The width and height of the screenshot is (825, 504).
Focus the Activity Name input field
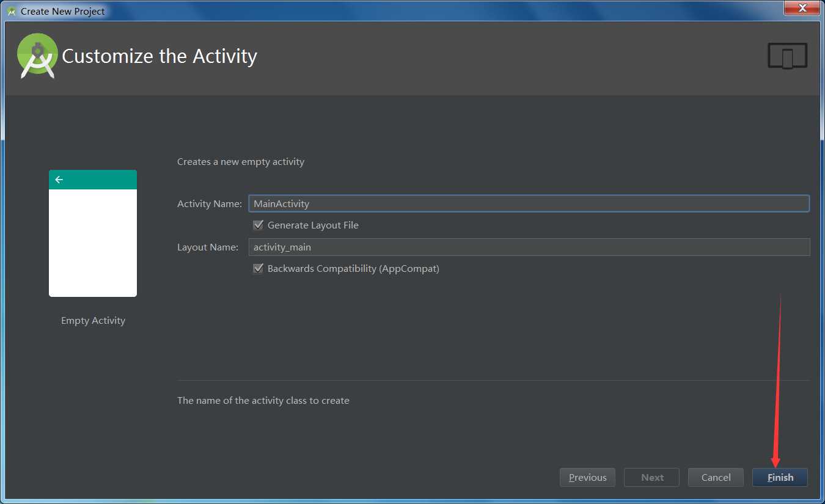(x=529, y=203)
